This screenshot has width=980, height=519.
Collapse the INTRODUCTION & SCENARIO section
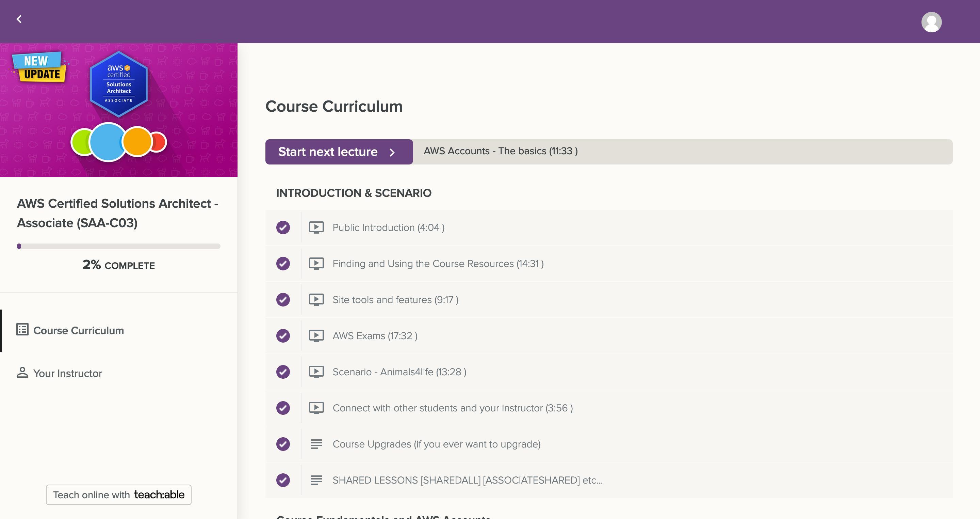[x=354, y=193]
